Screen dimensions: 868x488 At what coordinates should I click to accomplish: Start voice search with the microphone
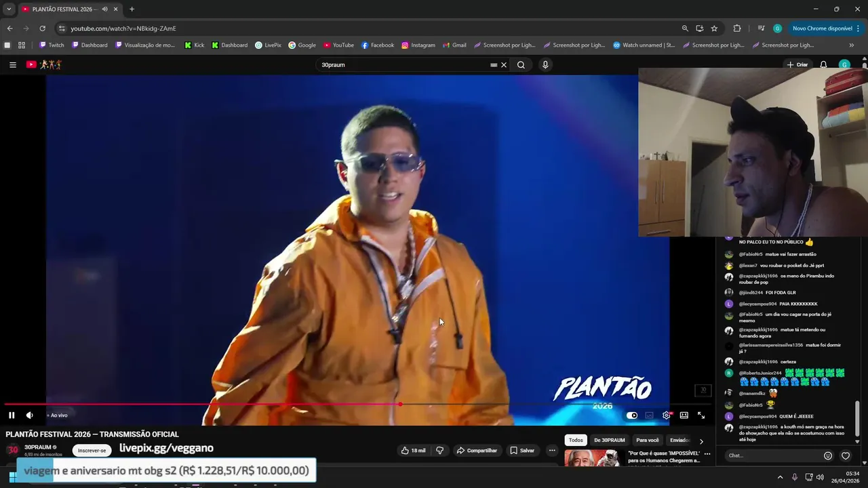(x=545, y=65)
